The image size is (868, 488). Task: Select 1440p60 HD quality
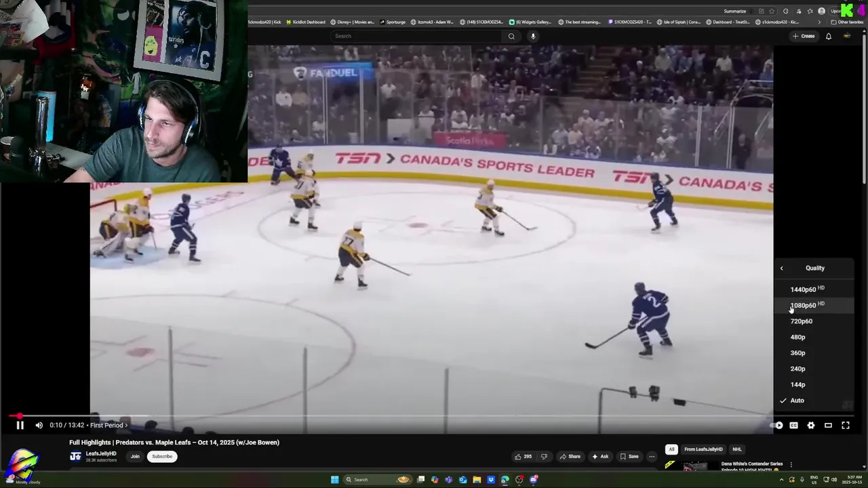point(814,289)
